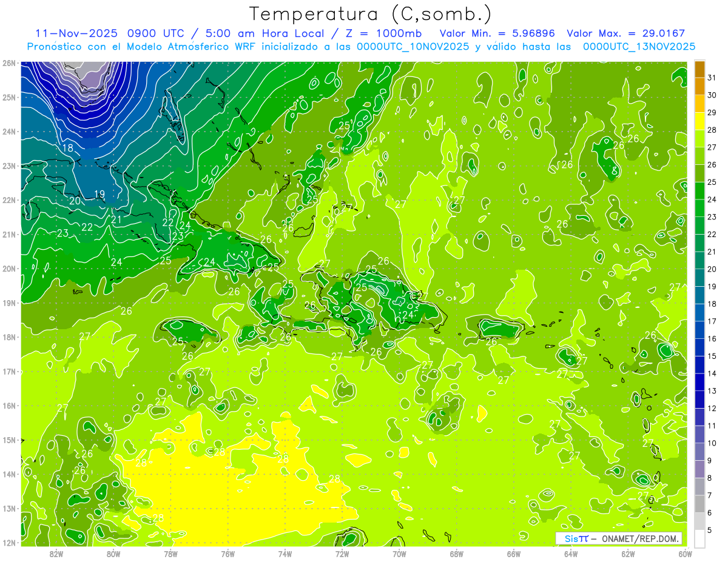The width and height of the screenshot is (728, 562).
Task: Click the legend scale value 31
Action: click(712, 78)
